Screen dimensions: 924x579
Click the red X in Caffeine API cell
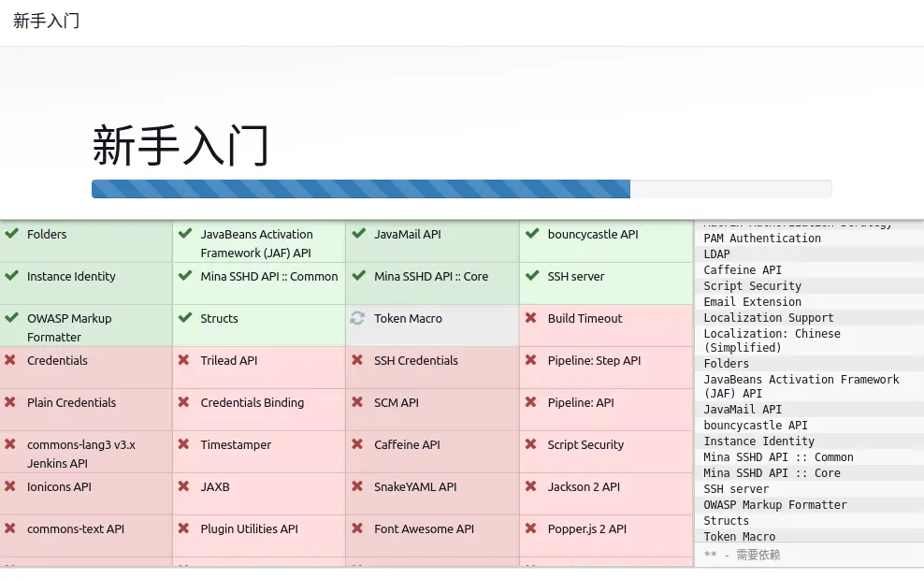tap(357, 444)
